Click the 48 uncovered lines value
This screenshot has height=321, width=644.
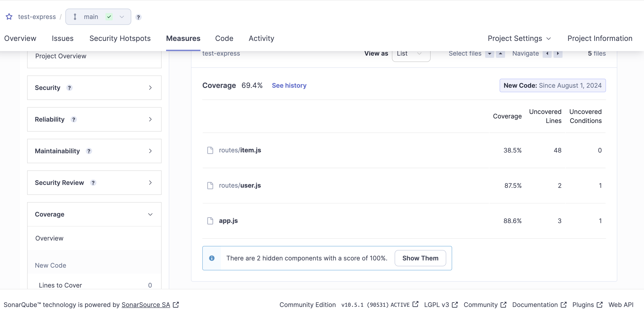(558, 150)
